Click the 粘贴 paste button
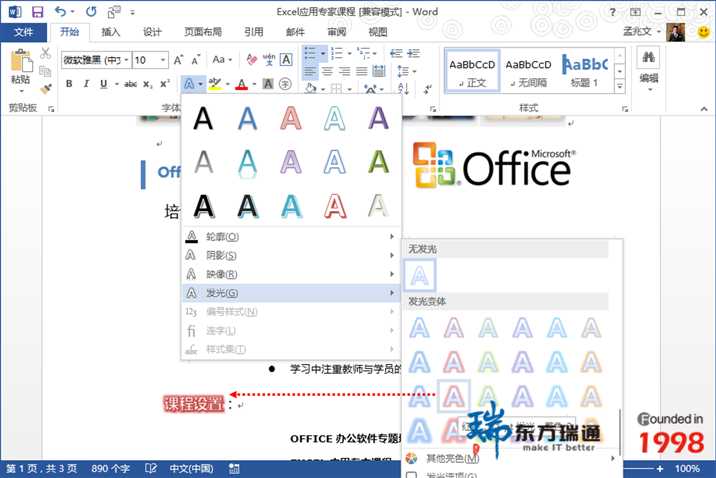The image size is (716, 478). pos(21,68)
